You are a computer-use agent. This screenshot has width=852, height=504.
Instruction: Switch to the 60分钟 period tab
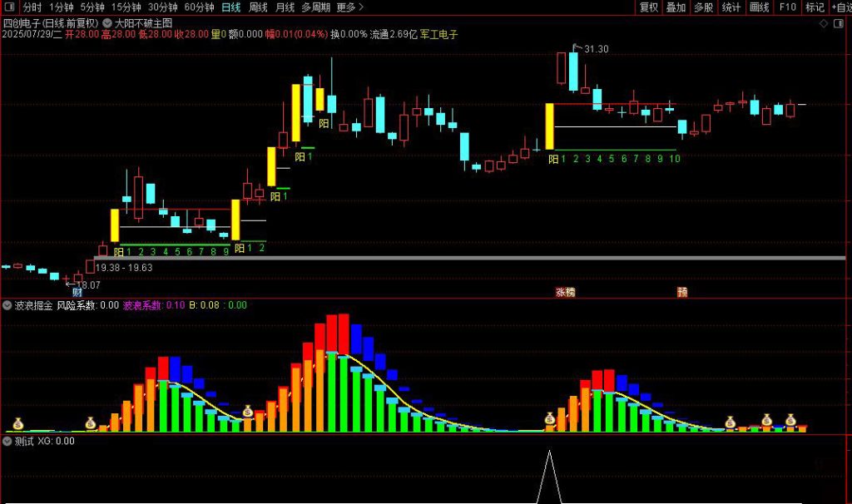pyautogui.click(x=199, y=7)
